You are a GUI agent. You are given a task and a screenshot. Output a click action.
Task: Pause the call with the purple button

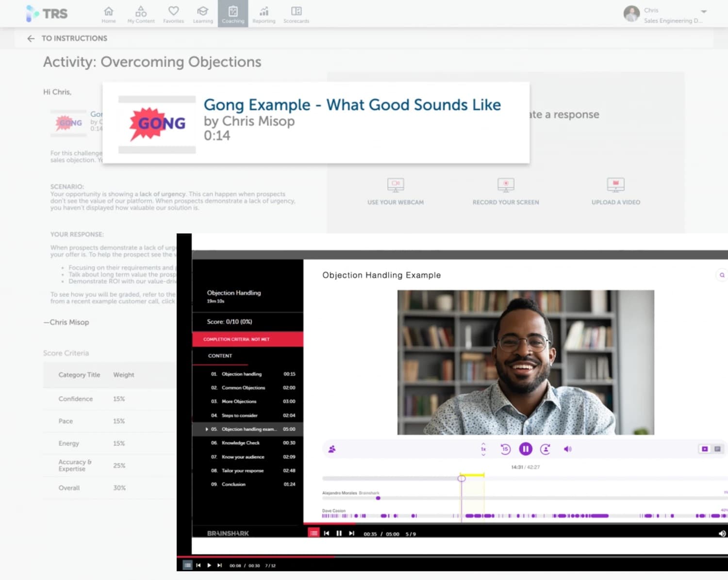click(526, 449)
